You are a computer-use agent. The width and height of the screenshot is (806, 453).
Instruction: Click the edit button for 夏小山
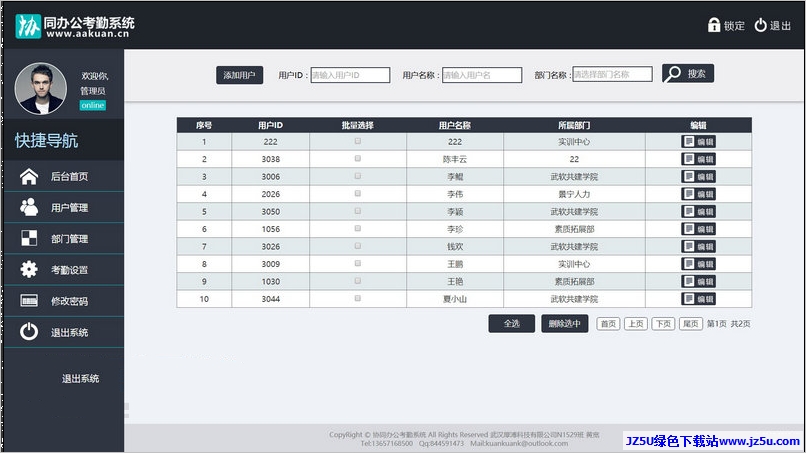(x=699, y=299)
